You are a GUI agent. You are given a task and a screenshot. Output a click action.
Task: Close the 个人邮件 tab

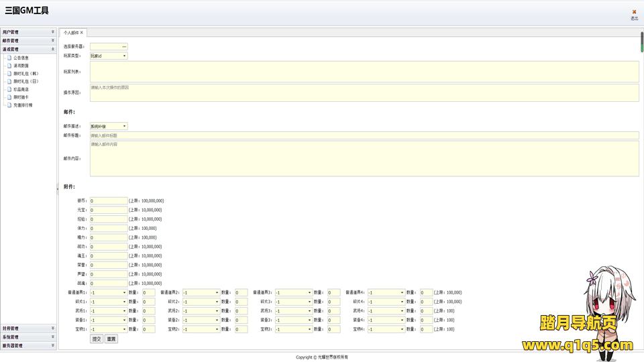click(82, 32)
